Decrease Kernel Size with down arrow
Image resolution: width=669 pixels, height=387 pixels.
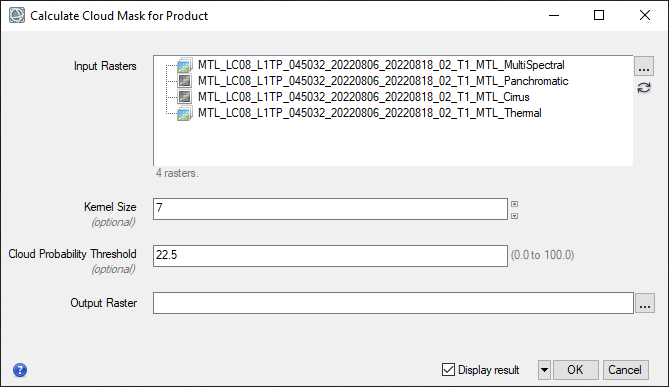[515, 216]
